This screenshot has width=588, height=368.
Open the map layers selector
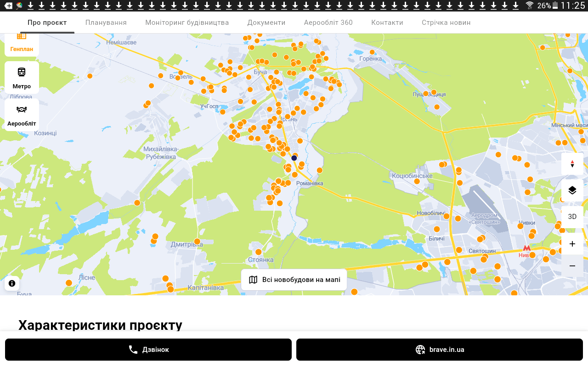coord(572,190)
